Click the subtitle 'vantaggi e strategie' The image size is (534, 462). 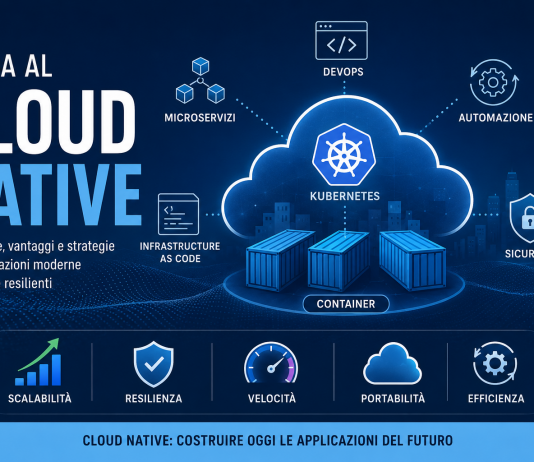coord(61,246)
